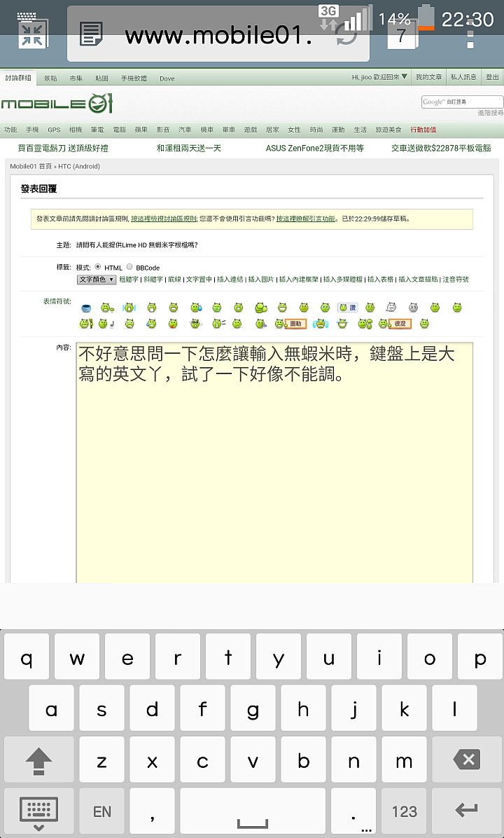Insert the blue bowl emoticon

(x=86, y=308)
